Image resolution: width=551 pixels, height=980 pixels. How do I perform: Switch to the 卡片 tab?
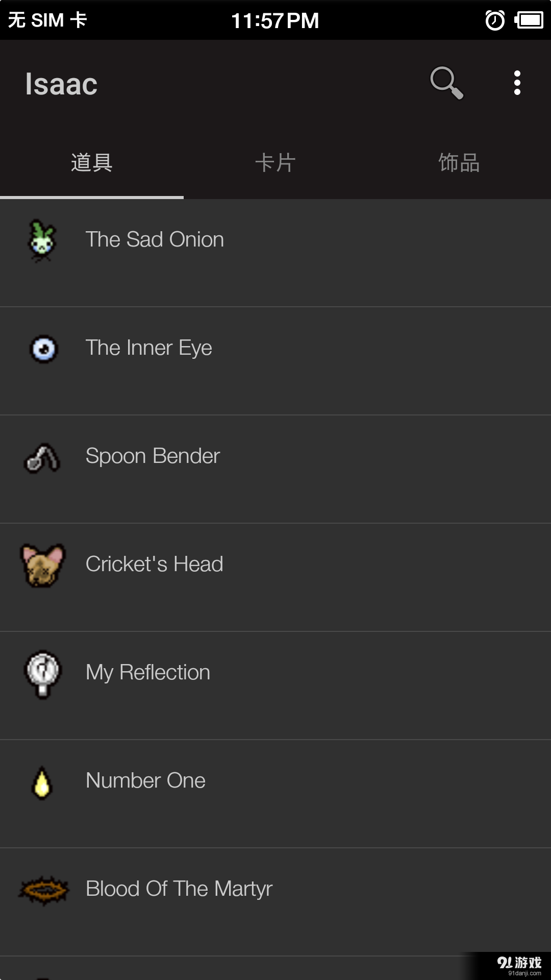[275, 163]
